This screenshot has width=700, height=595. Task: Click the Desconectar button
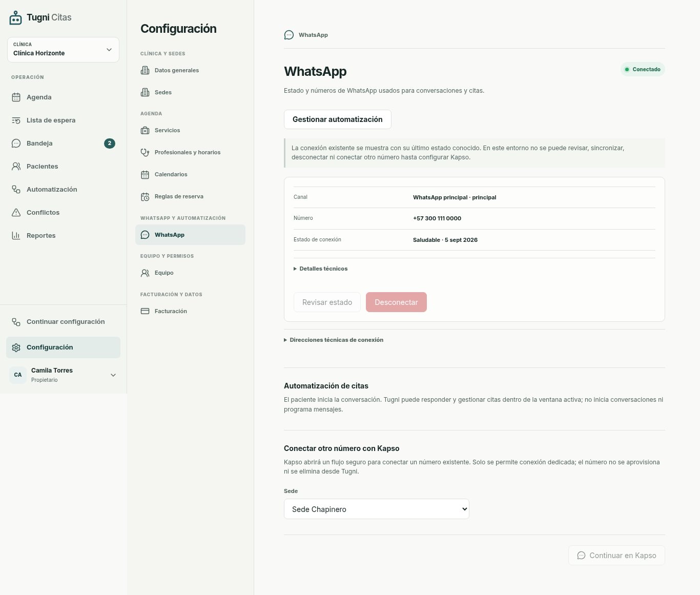(x=396, y=302)
